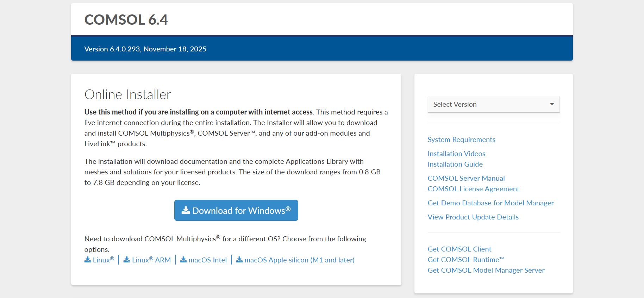The width and height of the screenshot is (644, 298).
Task: Click View Product Update Details
Action: point(473,217)
